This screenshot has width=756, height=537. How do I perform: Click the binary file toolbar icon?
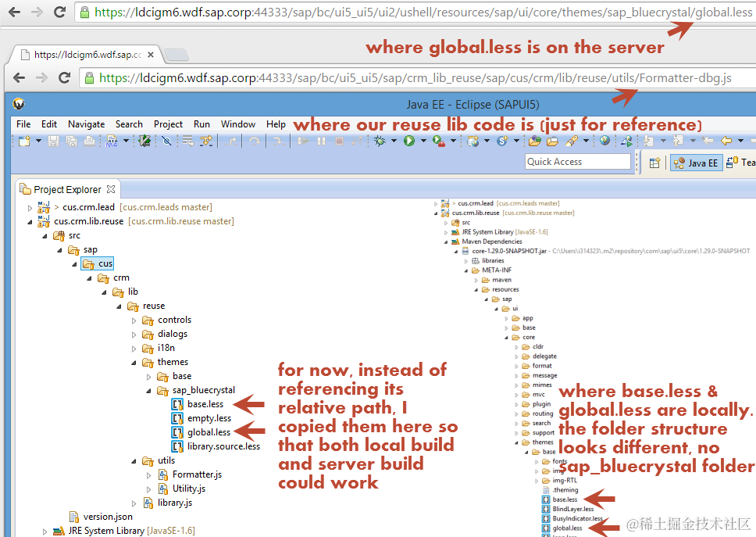point(112,141)
